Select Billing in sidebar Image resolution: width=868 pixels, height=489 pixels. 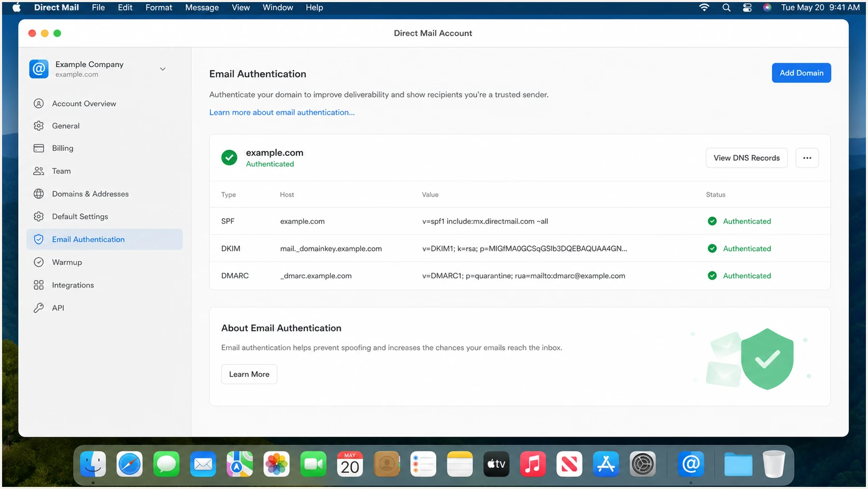pos(104,148)
